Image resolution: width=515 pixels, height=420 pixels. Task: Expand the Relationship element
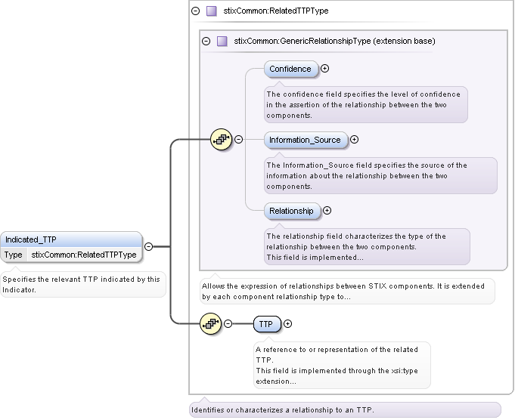click(x=327, y=211)
